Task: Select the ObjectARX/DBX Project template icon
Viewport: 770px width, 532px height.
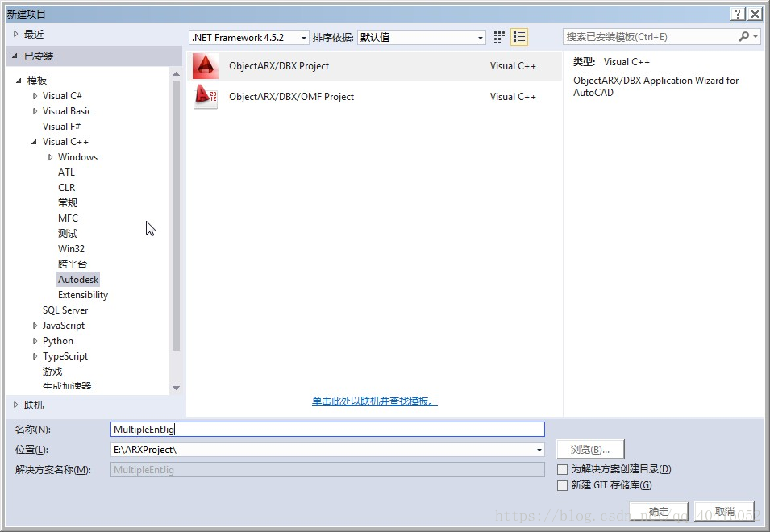Action: pyautogui.click(x=206, y=66)
